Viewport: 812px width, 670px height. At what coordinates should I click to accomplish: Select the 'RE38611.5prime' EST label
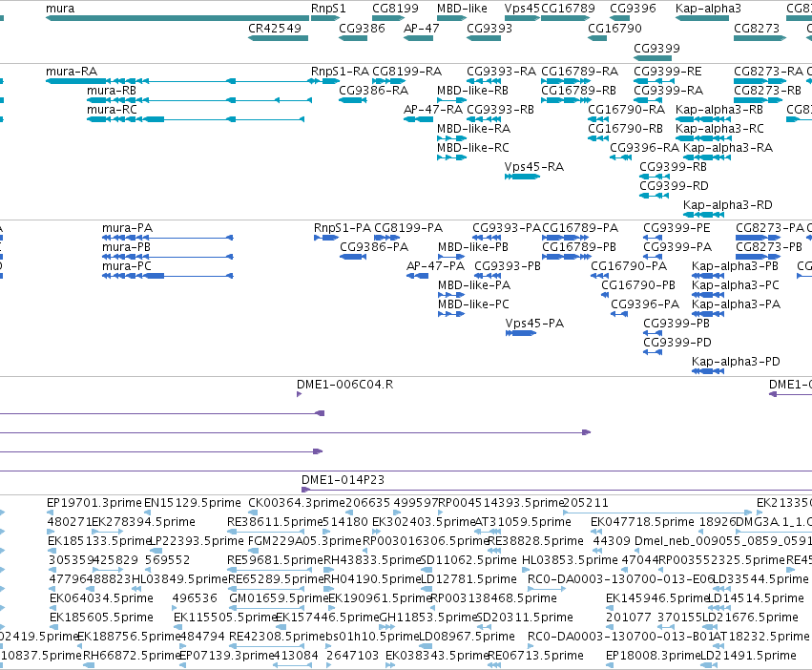coord(275,522)
